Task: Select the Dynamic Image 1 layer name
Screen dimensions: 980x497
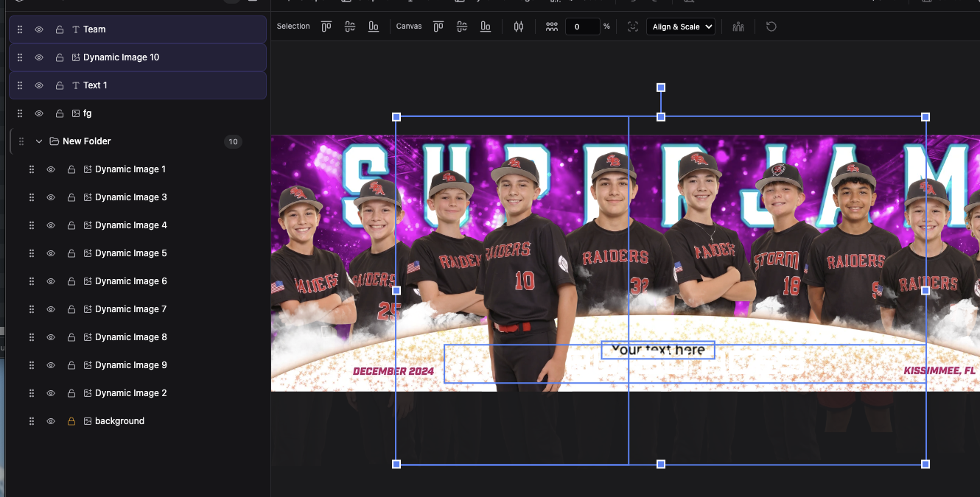Action: pyautogui.click(x=130, y=169)
